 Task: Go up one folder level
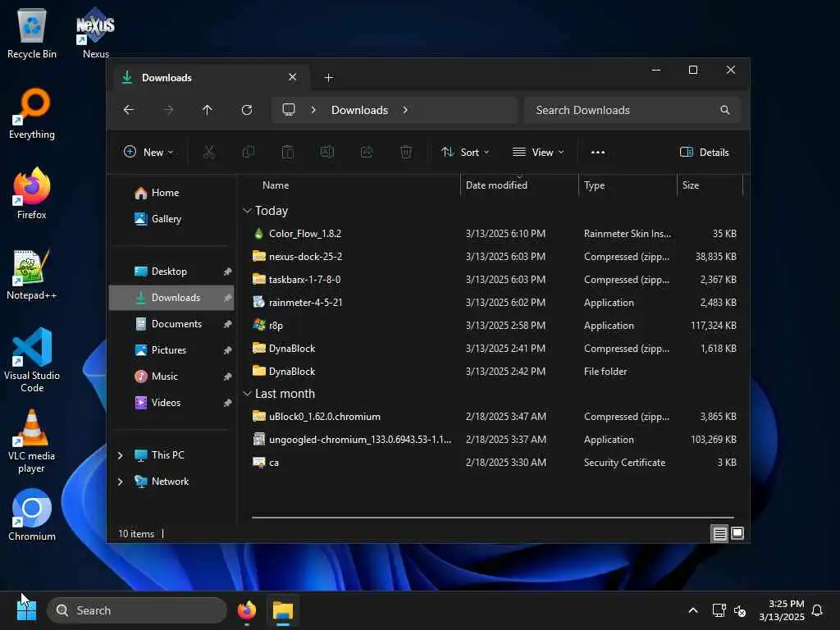(208, 110)
